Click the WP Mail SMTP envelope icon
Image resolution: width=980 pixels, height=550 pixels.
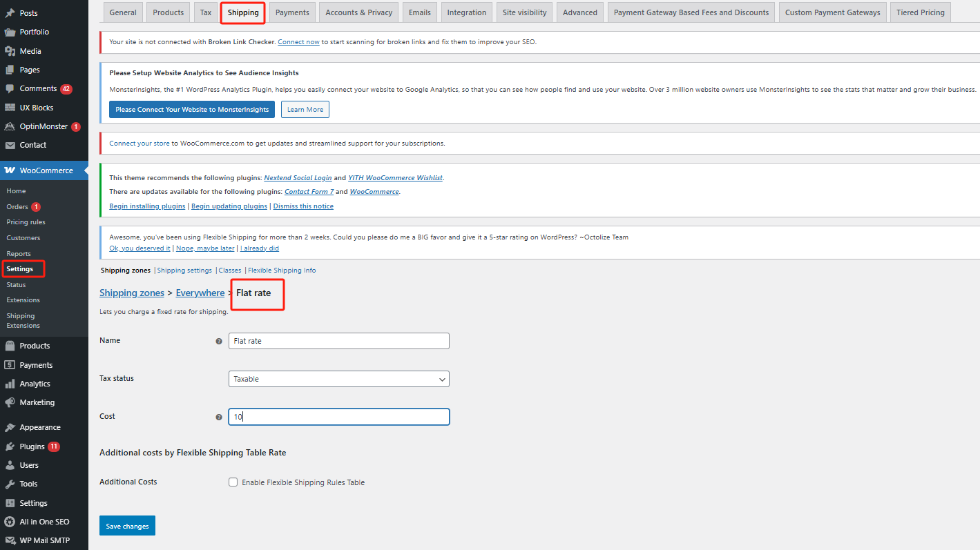click(10, 540)
